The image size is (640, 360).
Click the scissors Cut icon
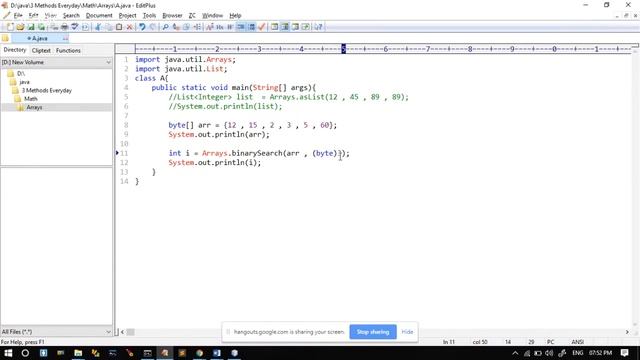coord(98,27)
